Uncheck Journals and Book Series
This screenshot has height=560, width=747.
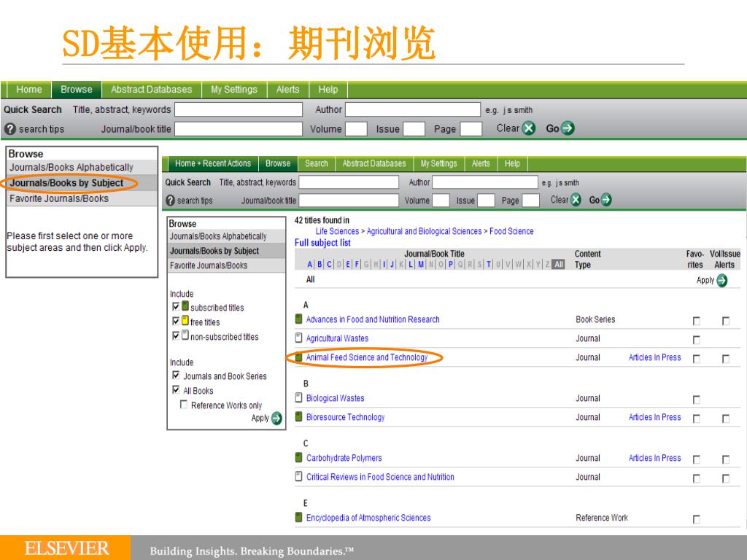click(x=176, y=376)
